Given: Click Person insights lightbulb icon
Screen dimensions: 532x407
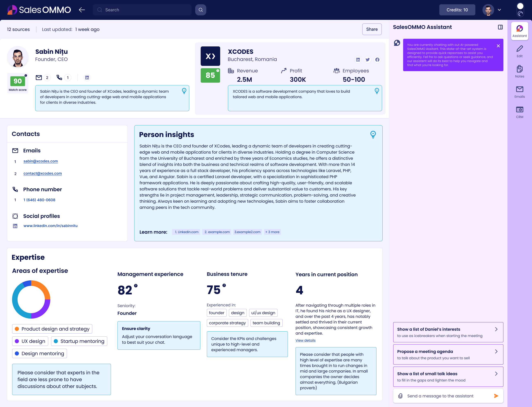Looking at the screenshot, I should tap(373, 134).
